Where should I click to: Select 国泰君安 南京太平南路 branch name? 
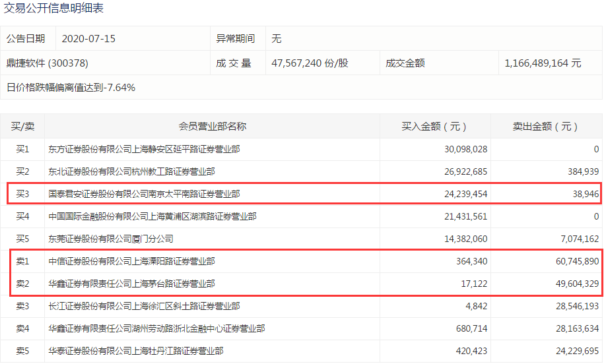(x=144, y=194)
